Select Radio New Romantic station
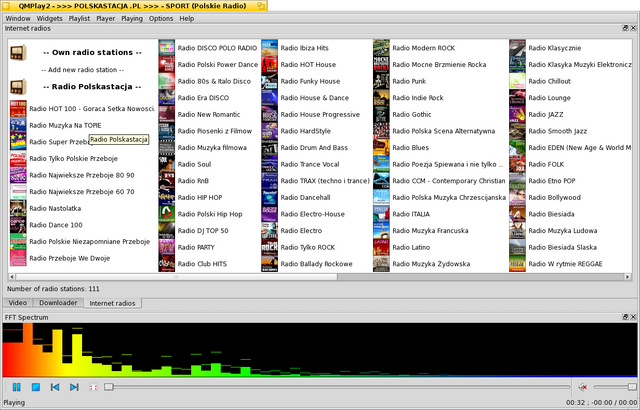 [x=209, y=115]
